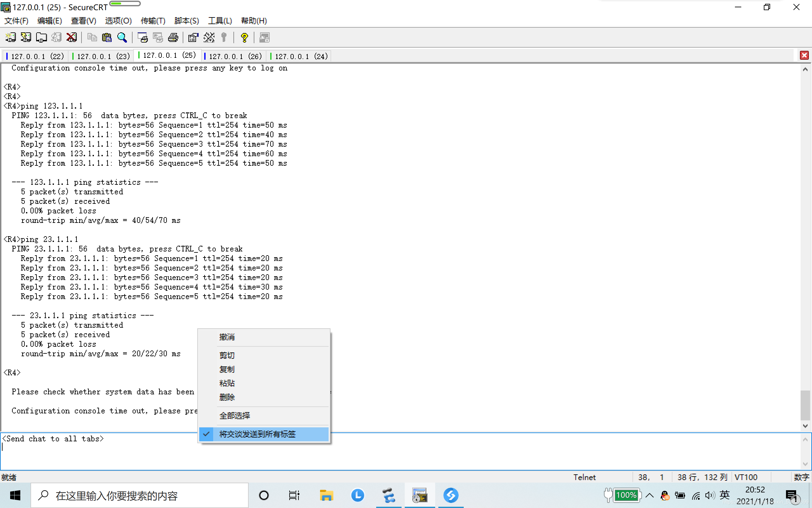Click the Connect toolbar icon
This screenshot has height=508, width=812.
10,37
